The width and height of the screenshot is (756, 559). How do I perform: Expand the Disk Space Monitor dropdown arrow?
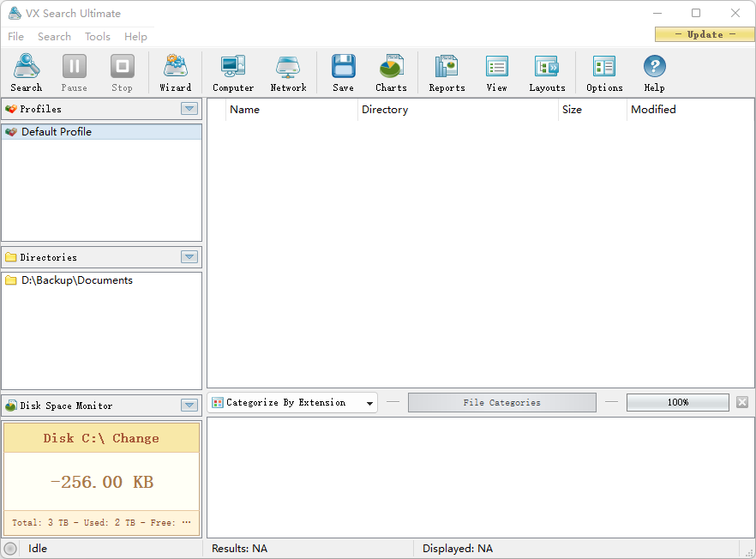pos(189,406)
